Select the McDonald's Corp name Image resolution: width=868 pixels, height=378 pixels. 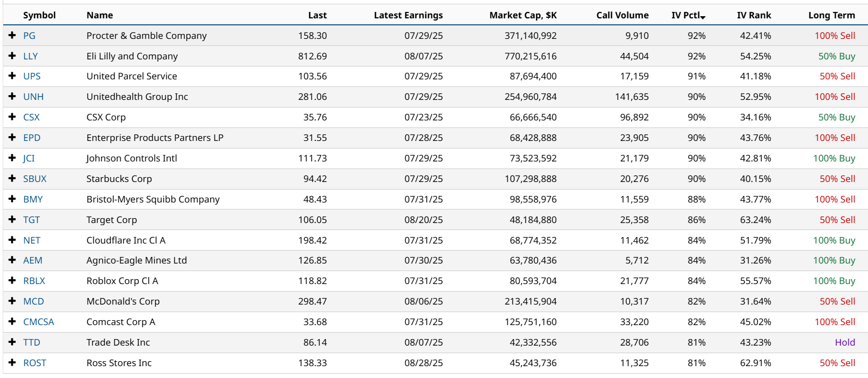pos(123,301)
